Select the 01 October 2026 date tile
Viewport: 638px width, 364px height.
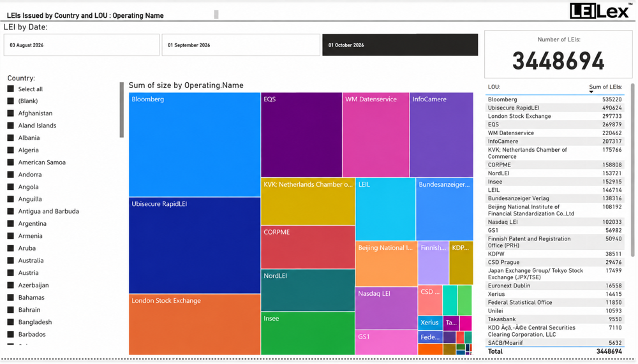[x=400, y=45]
